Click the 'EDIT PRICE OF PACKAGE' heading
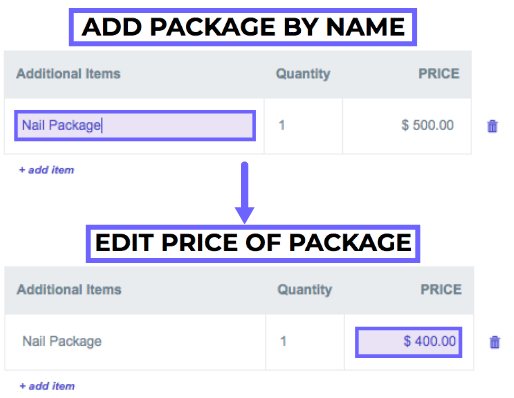Viewport: 514px width, 398px height. pos(253,243)
